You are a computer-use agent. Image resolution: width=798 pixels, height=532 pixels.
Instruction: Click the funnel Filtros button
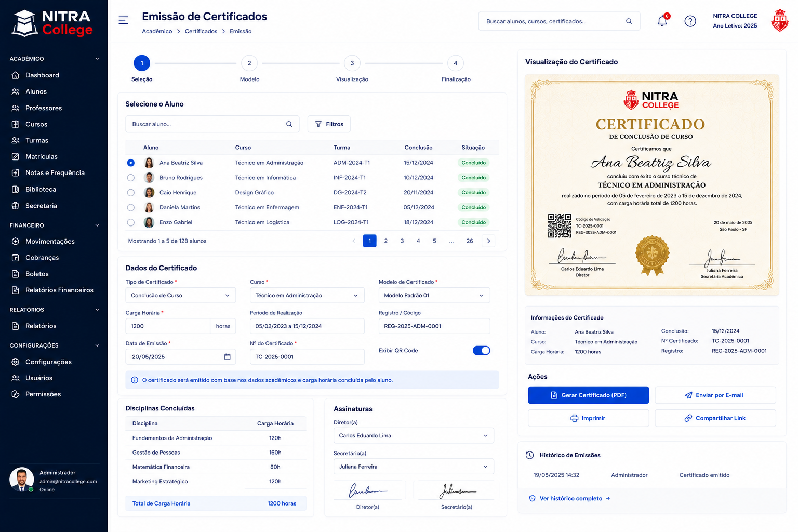tap(329, 124)
